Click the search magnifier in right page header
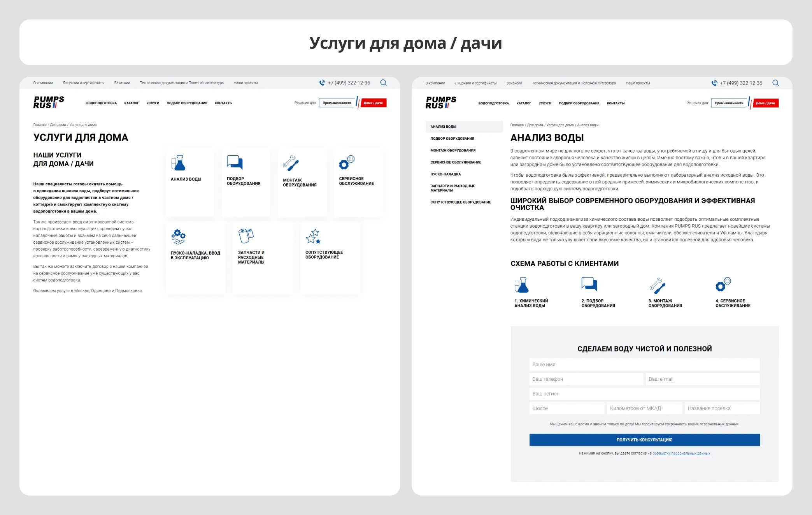This screenshot has width=812, height=515. (775, 83)
